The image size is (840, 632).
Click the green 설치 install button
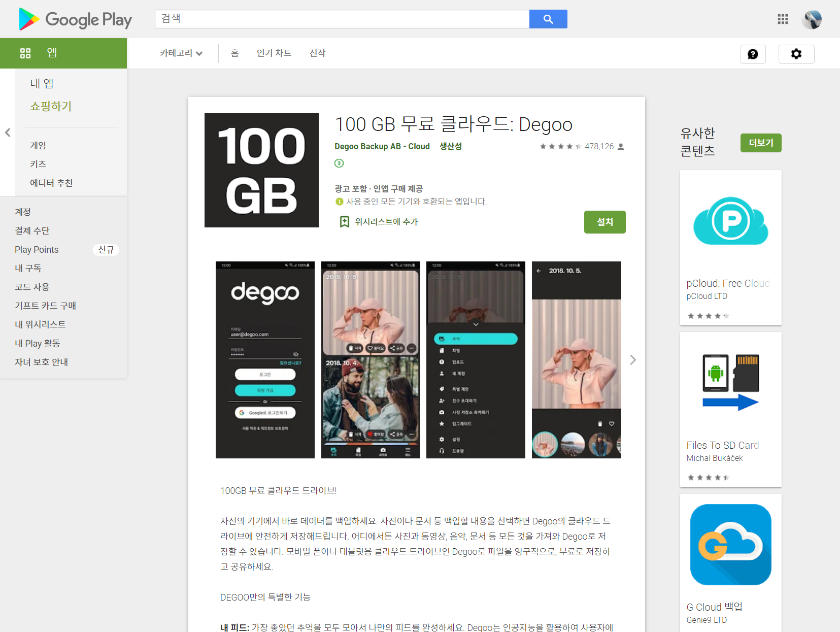tap(604, 222)
